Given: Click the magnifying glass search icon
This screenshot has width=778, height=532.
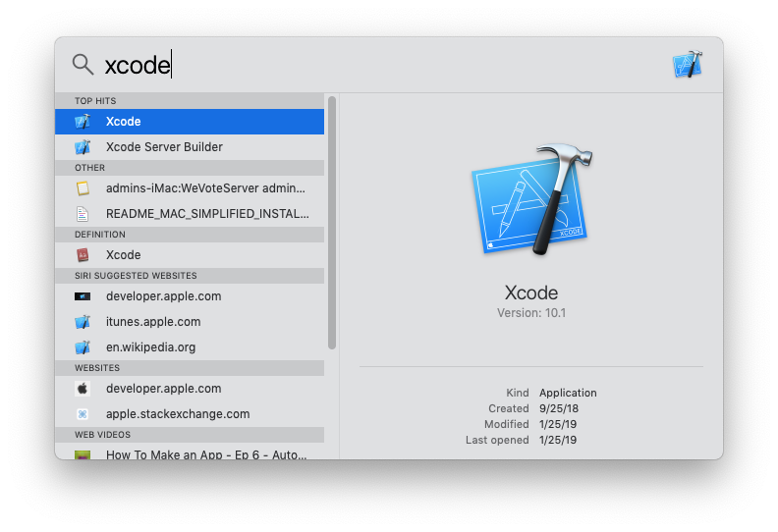Looking at the screenshot, I should [x=83, y=65].
